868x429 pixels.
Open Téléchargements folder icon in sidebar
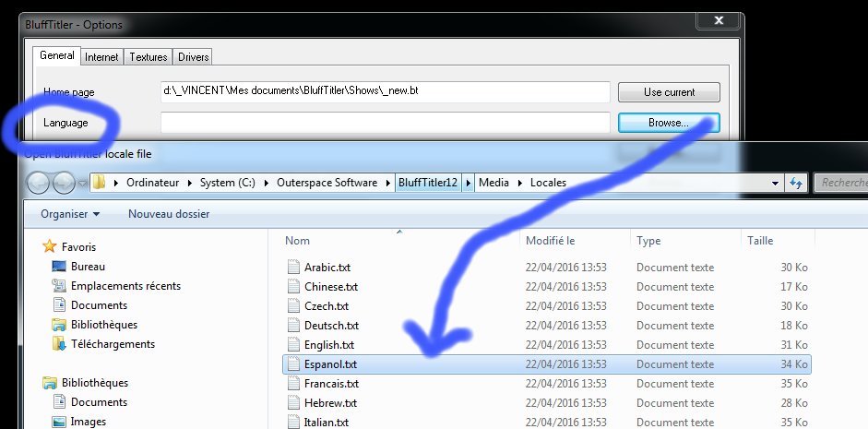click(60, 344)
